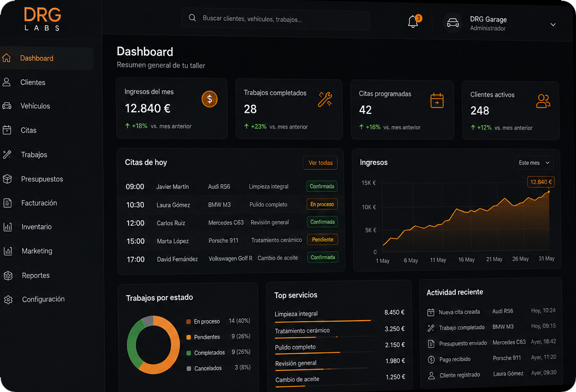
Task: Open the Este mes period dropdown
Action: tap(533, 163)
